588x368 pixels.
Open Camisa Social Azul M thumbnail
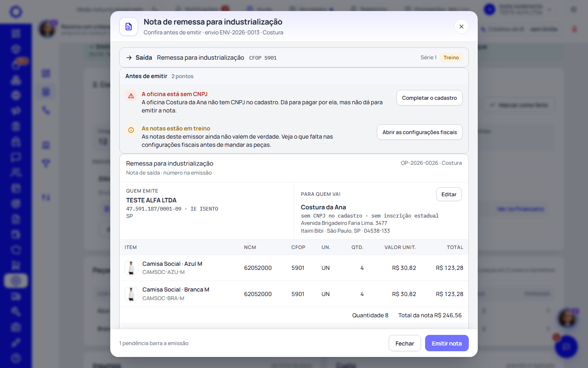point(131,268)
